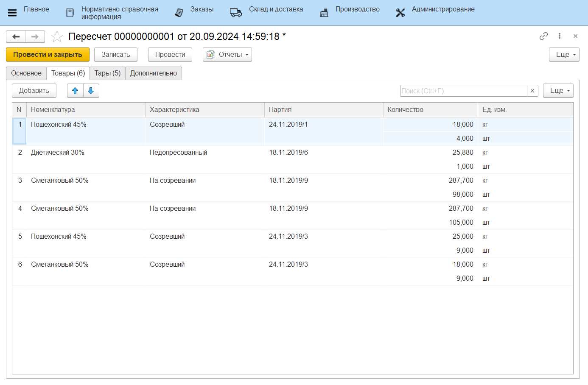Click in the Поиск search field
Viewport: 588px width, 385px height.
tap(463, 91)
